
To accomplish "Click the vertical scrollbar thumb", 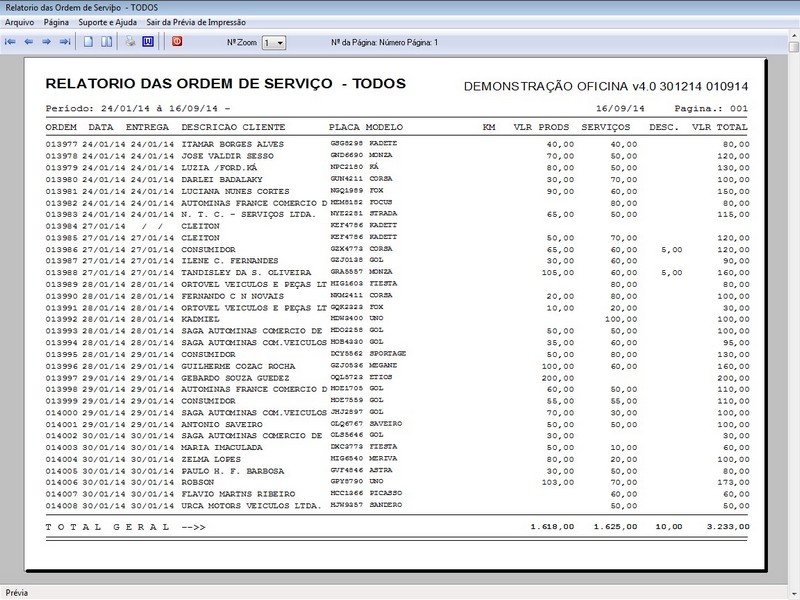I will (794, 47).
